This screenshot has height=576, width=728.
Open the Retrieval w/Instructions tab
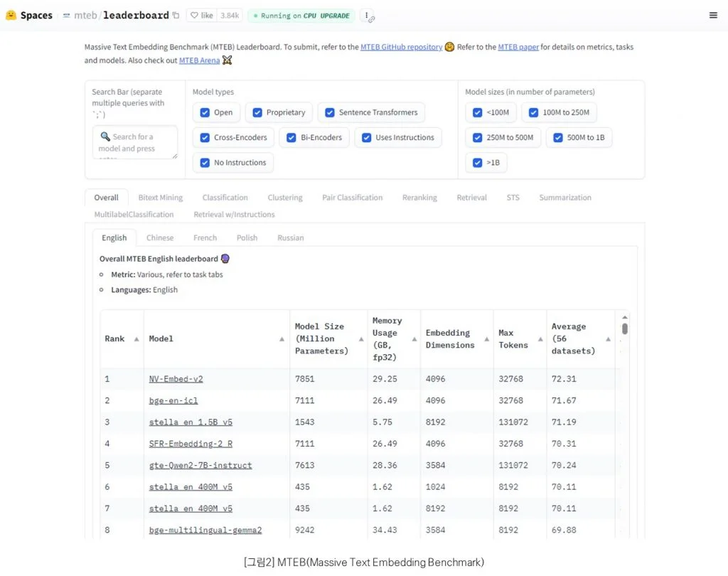tap(234, 214)
